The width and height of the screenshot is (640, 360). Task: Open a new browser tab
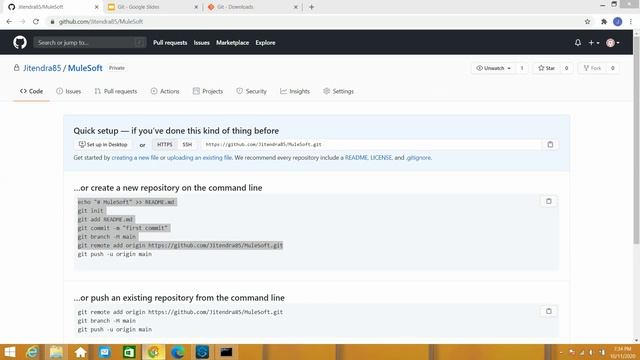coord(311,7)
